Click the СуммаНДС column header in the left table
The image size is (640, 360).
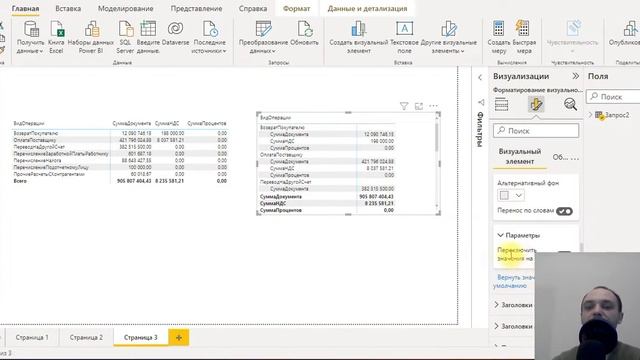(x=167, y=123)
